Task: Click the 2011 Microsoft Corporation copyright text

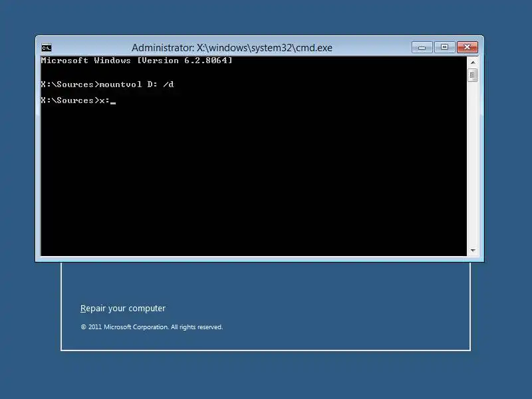Action: [x=152, y=327]
